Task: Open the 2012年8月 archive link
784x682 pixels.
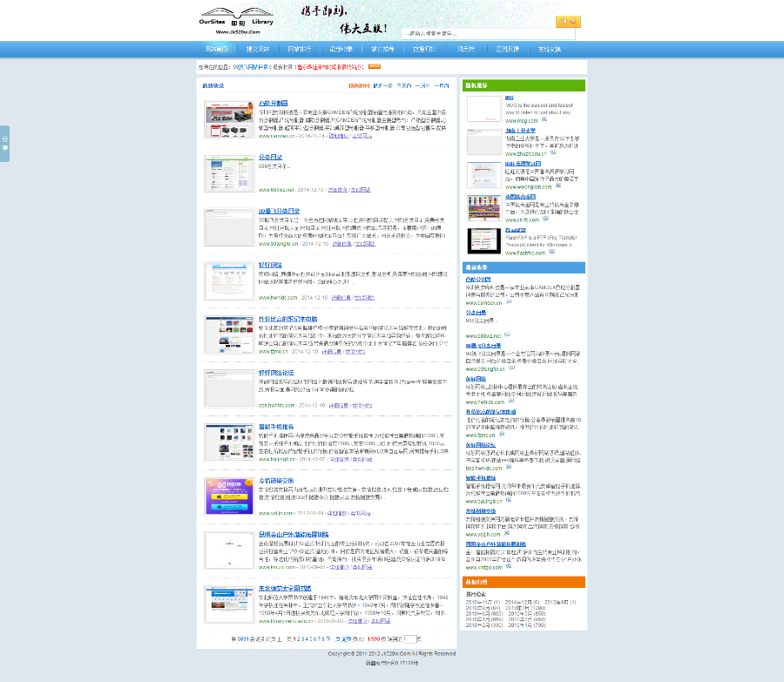Action: point(560,603)
